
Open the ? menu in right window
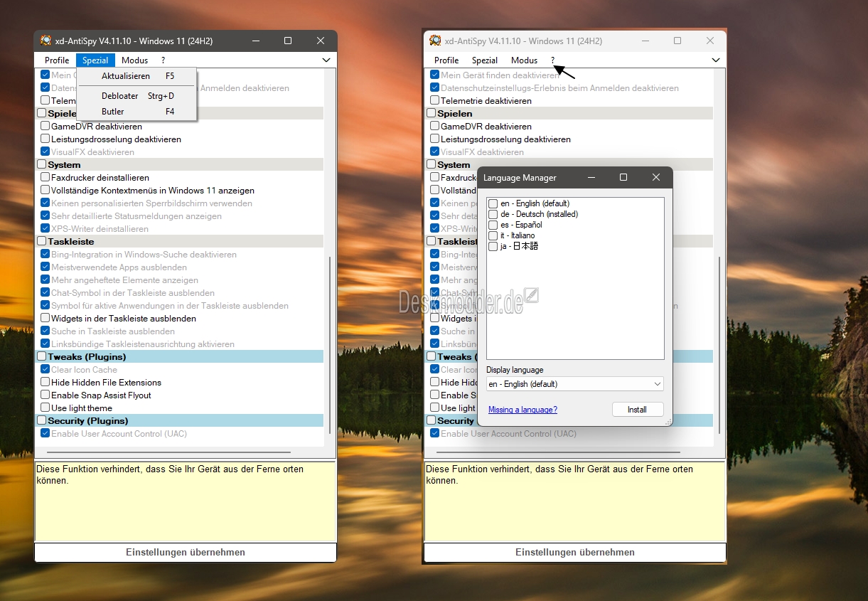(552, 60)
